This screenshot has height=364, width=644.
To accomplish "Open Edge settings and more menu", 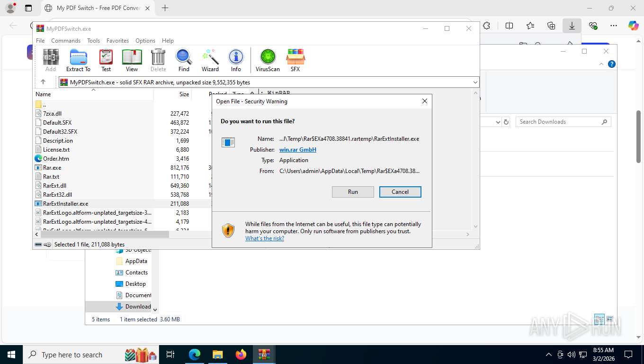I will (x=614, y=26).
